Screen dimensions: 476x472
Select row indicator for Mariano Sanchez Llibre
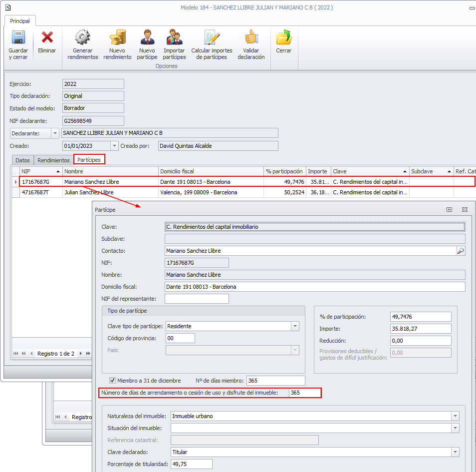[x=16, y=182]
